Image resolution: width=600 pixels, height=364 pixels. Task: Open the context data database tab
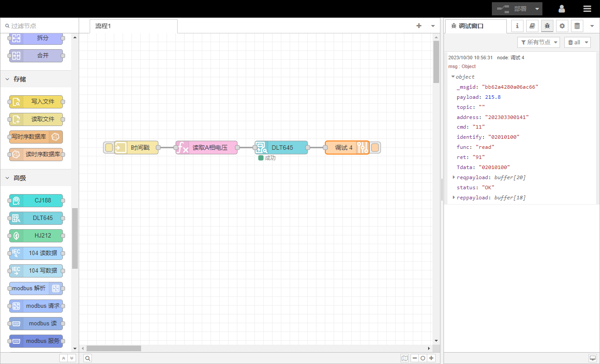(x=577, y=26)
